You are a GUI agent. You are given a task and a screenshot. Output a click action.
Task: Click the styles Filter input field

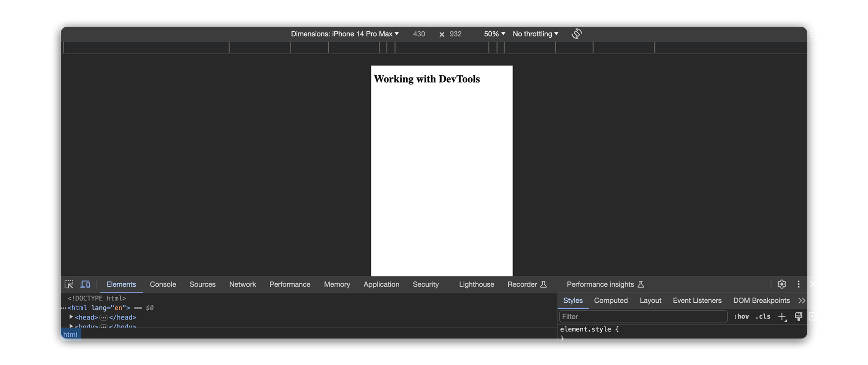[x=643, y=317]
